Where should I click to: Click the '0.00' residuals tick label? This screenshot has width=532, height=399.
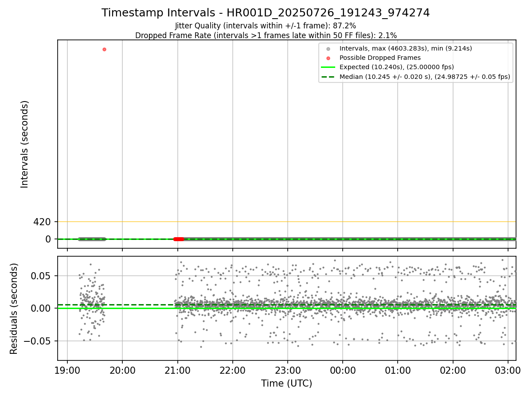point(41,309)
